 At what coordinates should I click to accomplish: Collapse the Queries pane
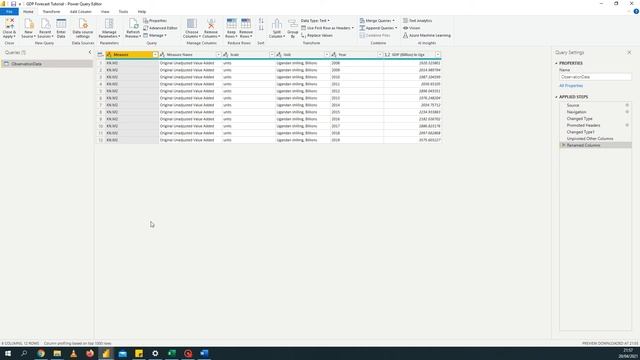(x=90, y=52)
